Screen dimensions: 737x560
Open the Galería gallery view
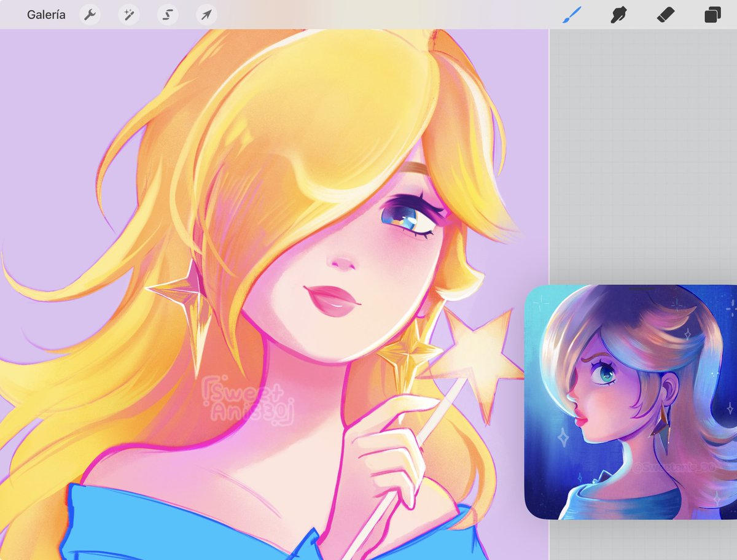tap(46, 15)
